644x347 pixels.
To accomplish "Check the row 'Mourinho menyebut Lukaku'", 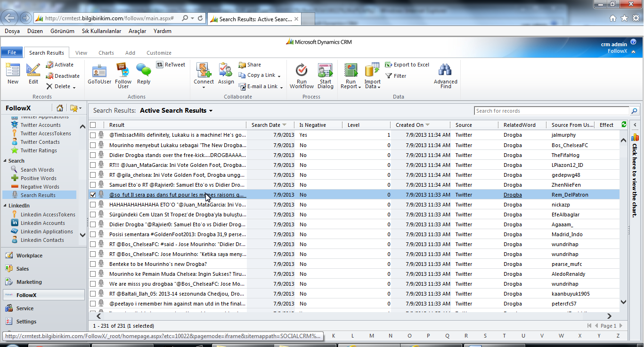I will tap(93, 145).
